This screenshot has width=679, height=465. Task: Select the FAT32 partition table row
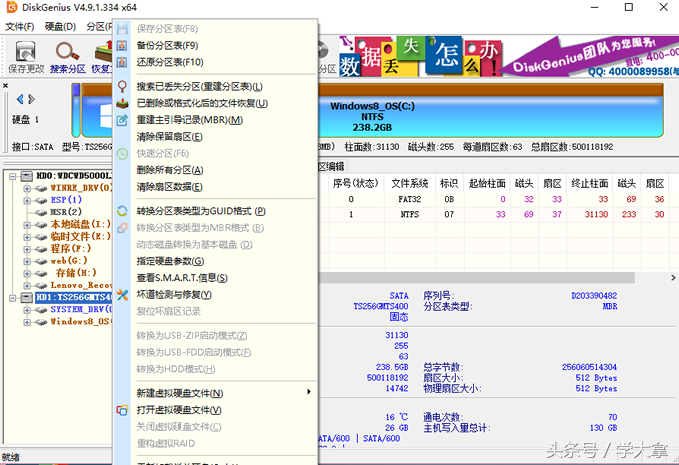click(x=498, y=199)
